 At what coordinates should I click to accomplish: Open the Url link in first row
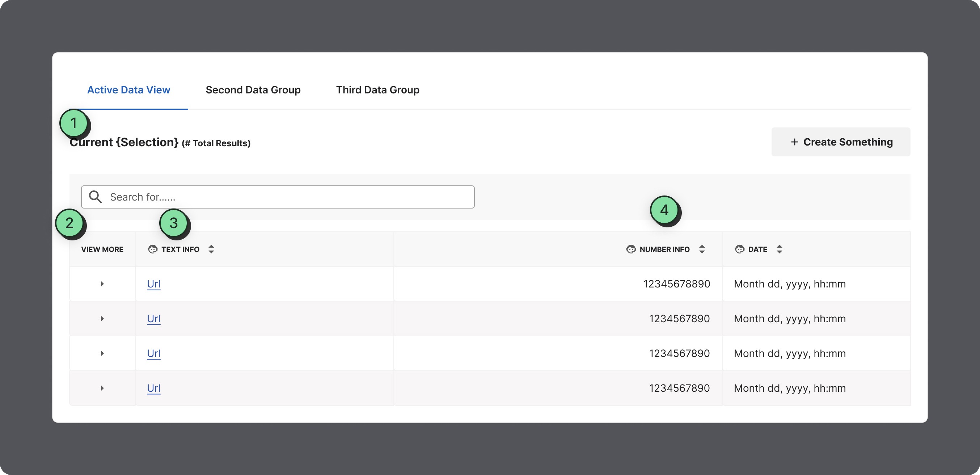[154, 284]
